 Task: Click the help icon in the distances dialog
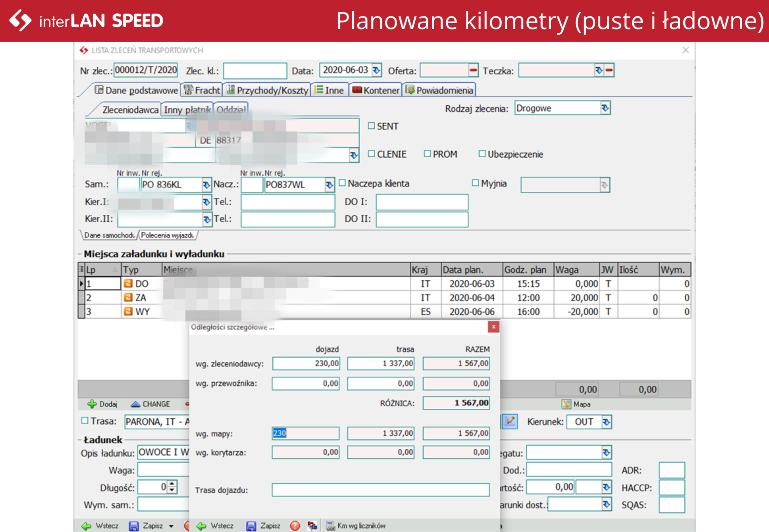(x=295, y=526)
